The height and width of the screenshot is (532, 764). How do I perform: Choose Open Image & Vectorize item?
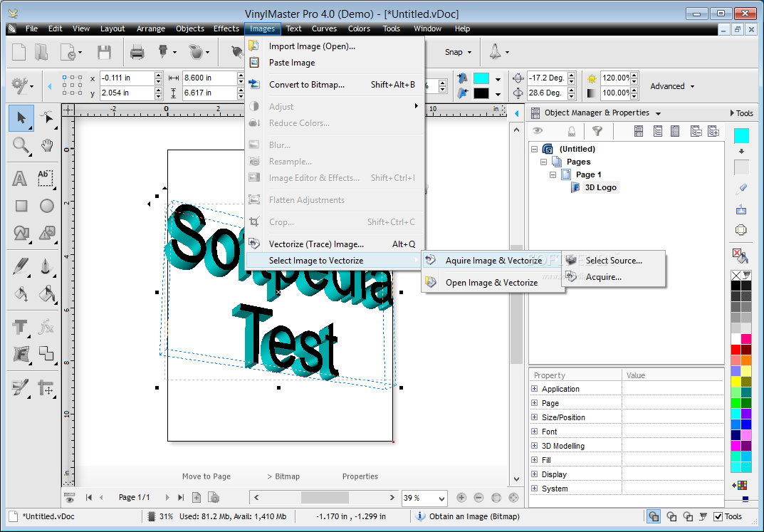(493, 283)
